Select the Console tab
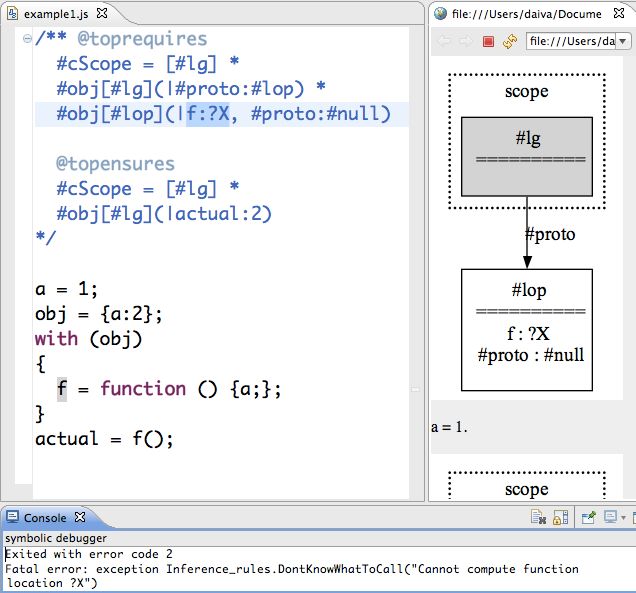Image resolution: width=636 pixels, height=593 pixels. [45, 518]
